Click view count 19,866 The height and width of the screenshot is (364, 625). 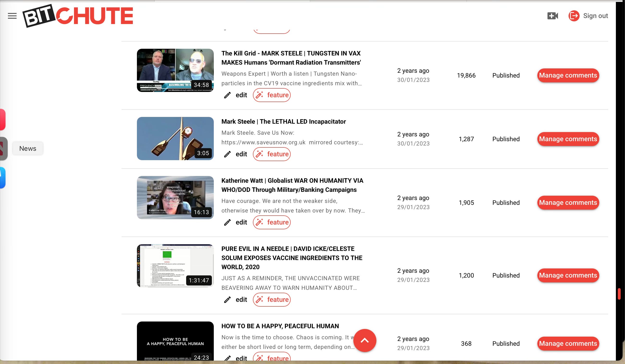coord(466,75)
